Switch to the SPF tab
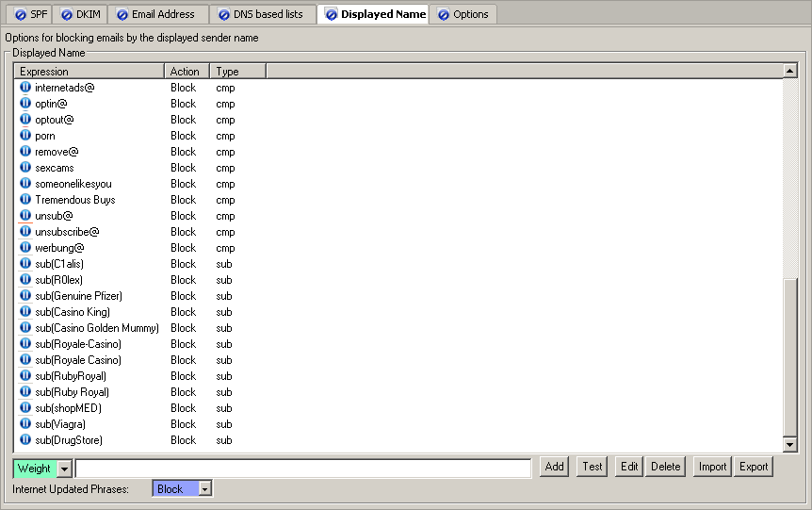The height and width of the screenshot is (510, 812). click(x=31, y=14)
